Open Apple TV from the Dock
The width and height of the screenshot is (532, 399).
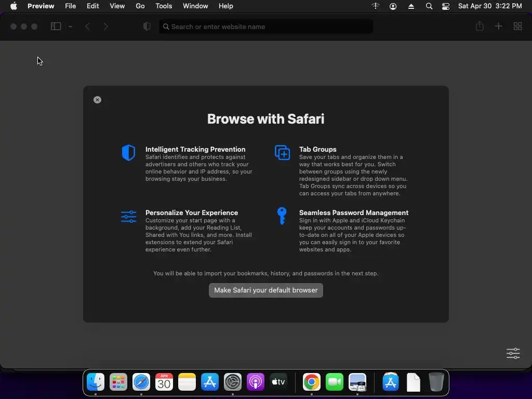(x=278, y=382)
